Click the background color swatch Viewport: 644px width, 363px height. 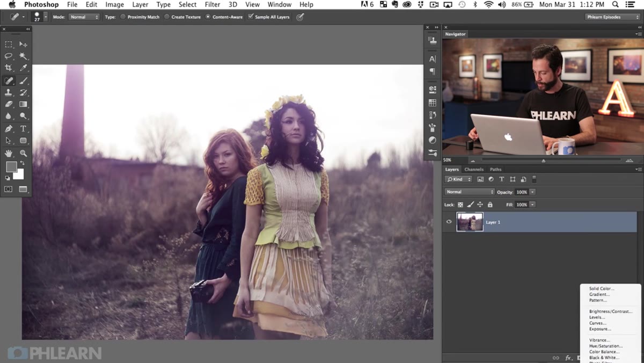[19, 175]
